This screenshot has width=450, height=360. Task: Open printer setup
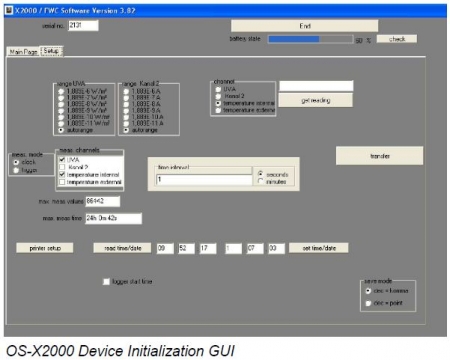(x=45, y=248)
